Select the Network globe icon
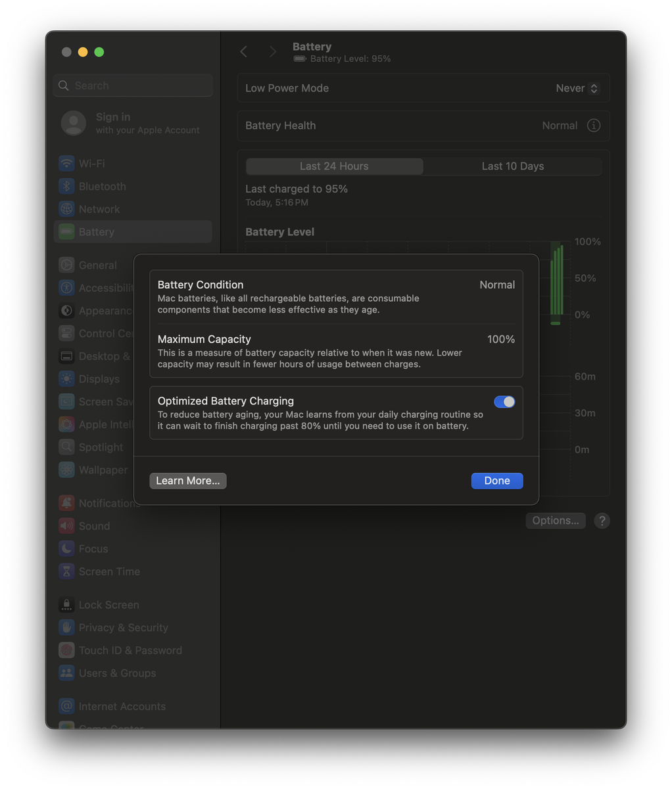The width and height of the screenshot is (672, 789). (x=66, y=209)
